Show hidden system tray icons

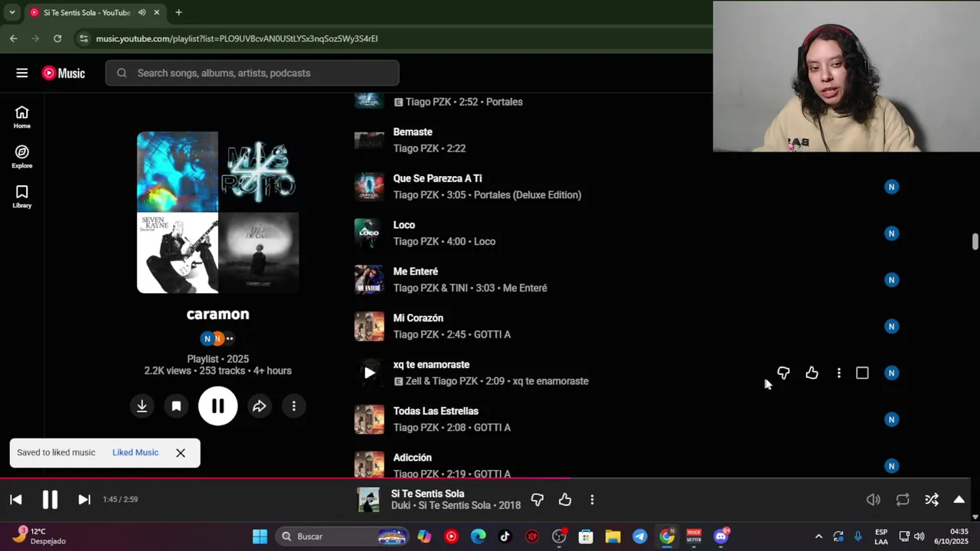(818, 536)
